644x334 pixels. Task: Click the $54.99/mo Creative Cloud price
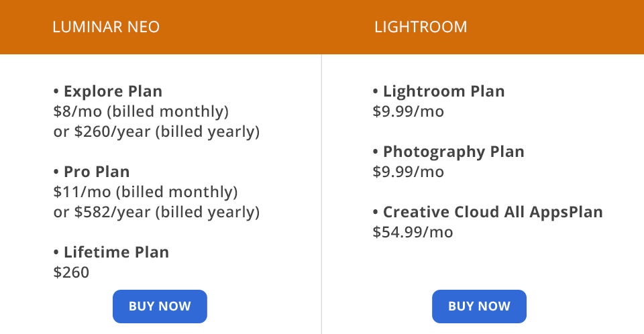point(413,232)
